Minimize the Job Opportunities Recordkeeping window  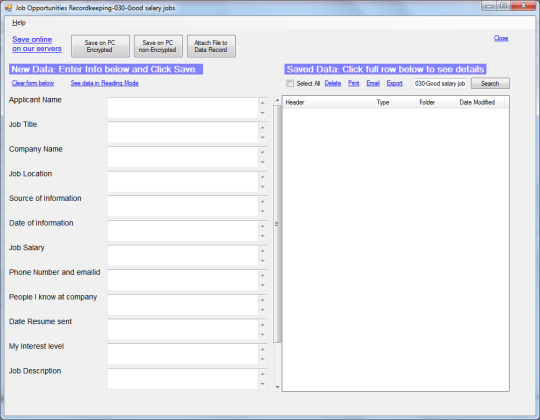click(489, 6)
